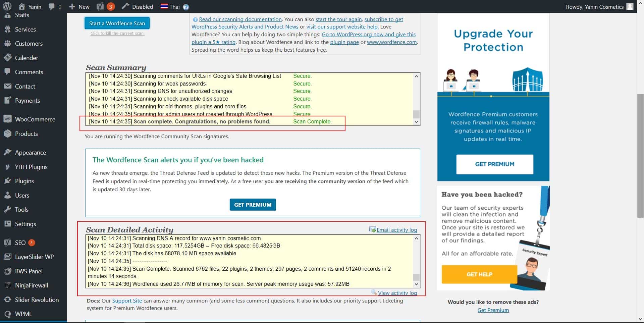
Task: Open Yoast SEO icon in admin bar
Action: [100, 6]
